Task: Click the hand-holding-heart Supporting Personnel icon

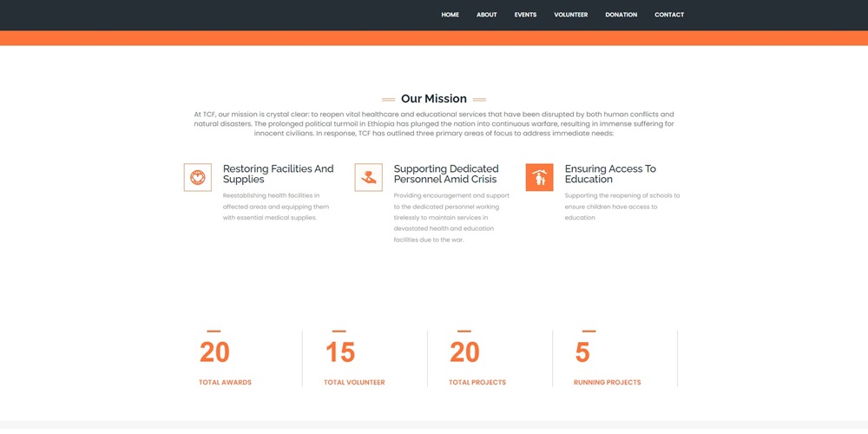Action: (x=369, y=177)
